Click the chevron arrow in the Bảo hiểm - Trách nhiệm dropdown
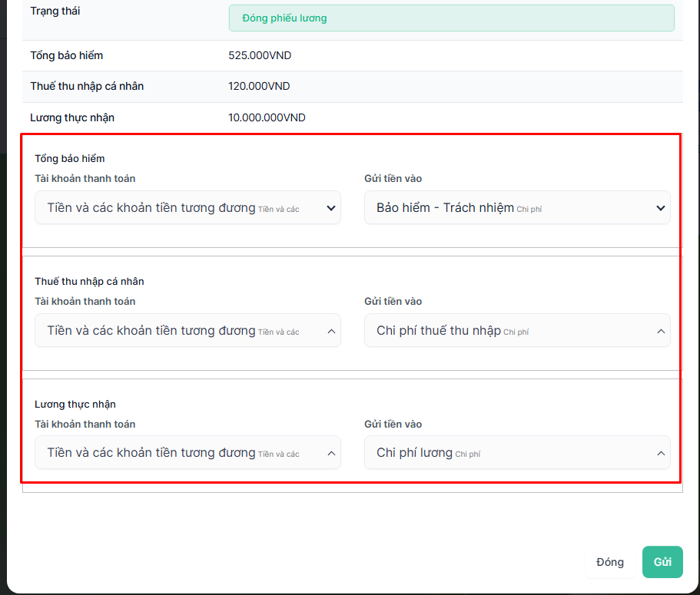The width and height of the screenshot is (700, 595). (x=660, y=208)
